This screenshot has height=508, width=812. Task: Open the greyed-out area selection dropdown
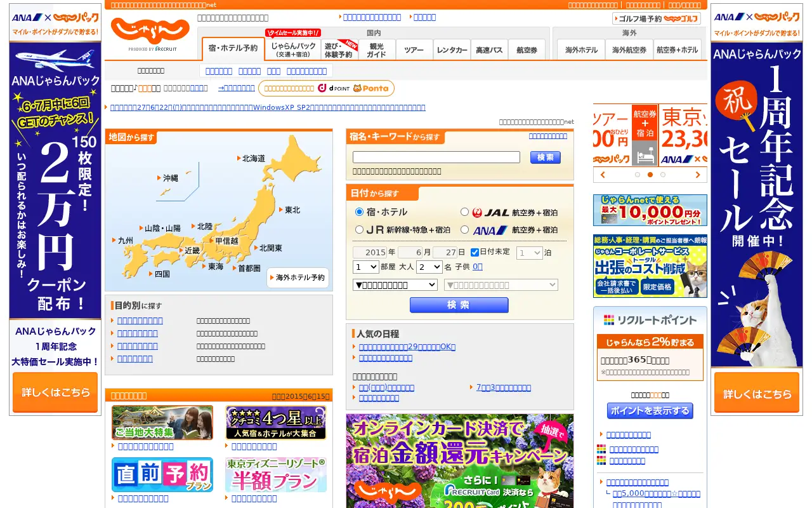click(x=501, y=285)
